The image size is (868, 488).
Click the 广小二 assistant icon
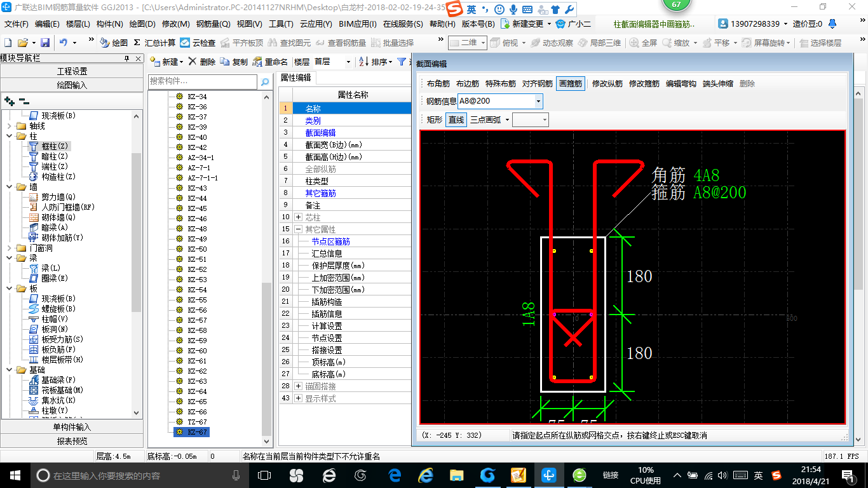574,24
